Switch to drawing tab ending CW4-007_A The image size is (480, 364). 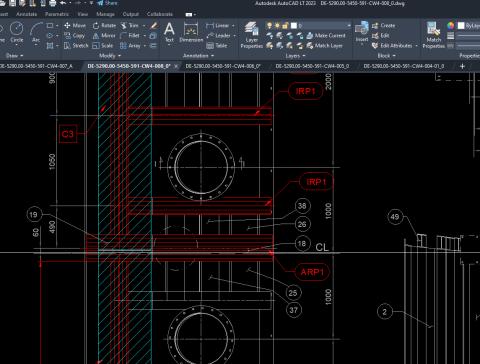click(x=37, y=66)
